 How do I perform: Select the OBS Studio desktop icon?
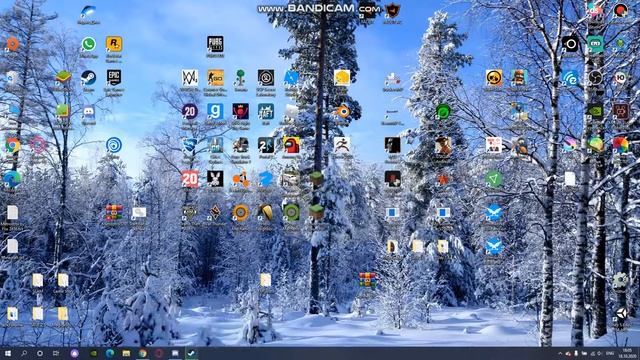click(x=595, y=78)
